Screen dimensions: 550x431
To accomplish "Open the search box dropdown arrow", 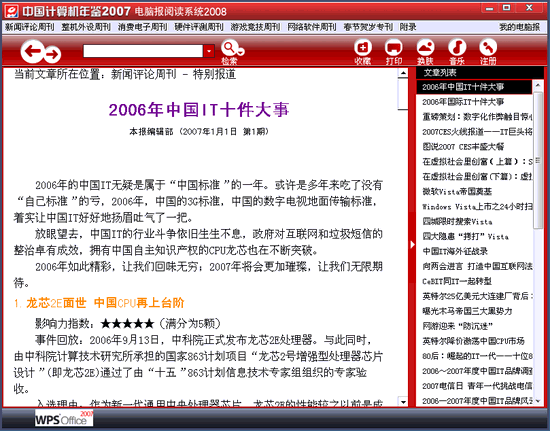I will (x=209, y=51).
